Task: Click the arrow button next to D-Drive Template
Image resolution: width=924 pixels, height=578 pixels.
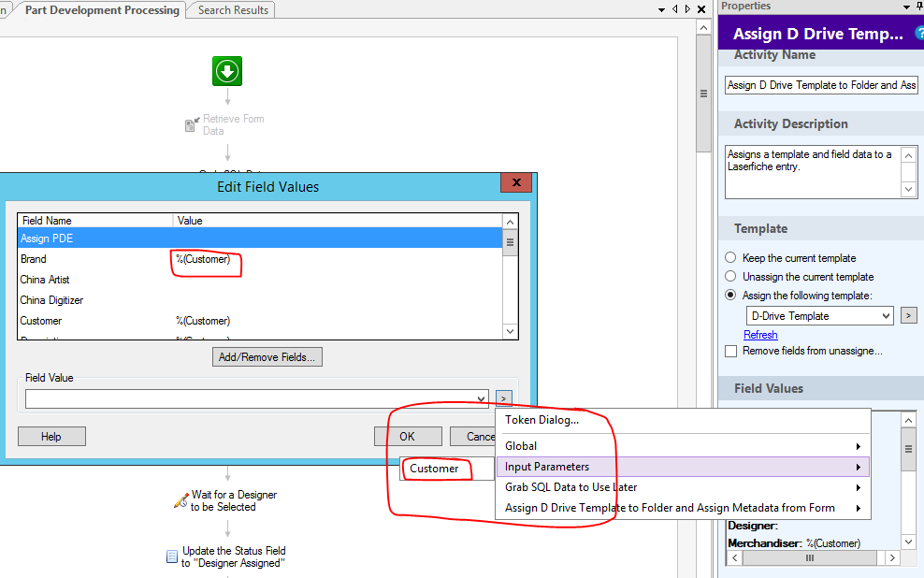Action: tap(909, 316)
